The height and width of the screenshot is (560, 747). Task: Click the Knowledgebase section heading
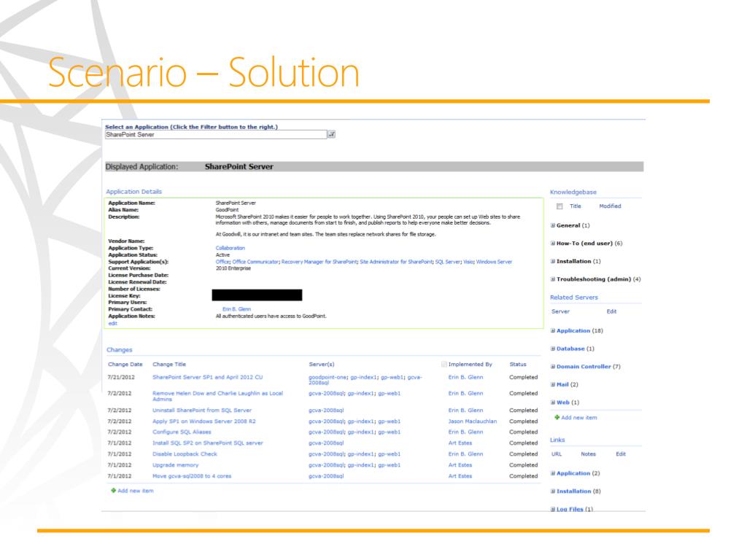click(x=573, y=192)
